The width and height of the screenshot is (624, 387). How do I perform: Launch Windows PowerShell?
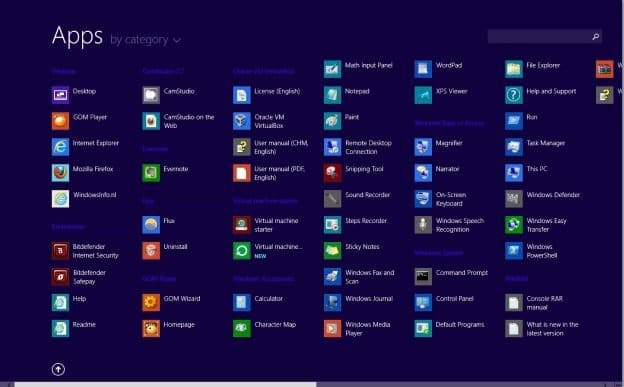(532, 251)
